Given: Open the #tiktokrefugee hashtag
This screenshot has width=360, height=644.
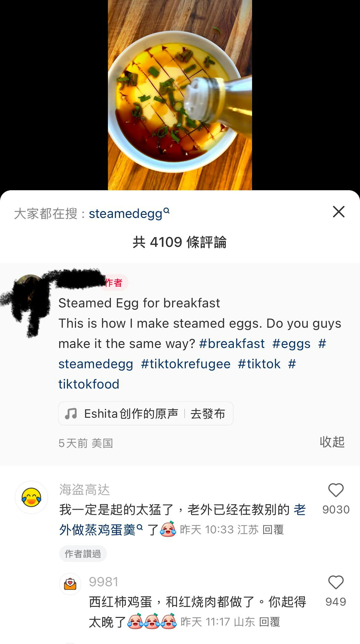Looking at the screenshot, I should [x=185, y=364].
